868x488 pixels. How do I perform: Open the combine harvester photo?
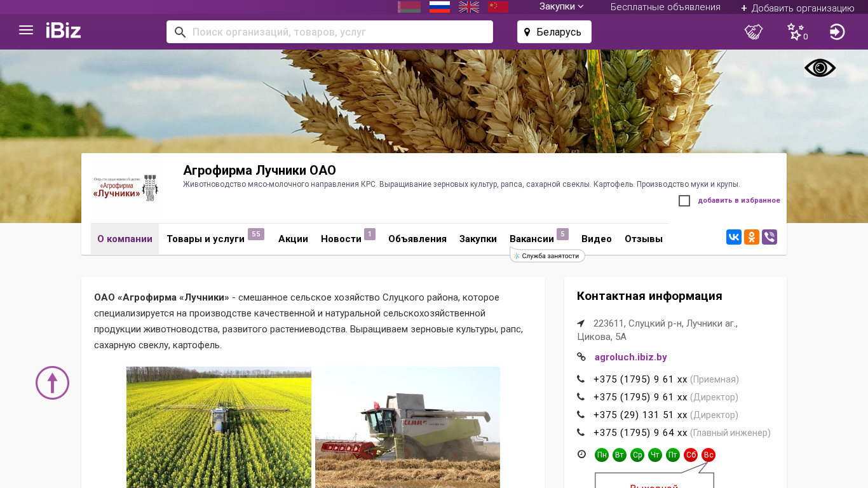click(407, 427)
